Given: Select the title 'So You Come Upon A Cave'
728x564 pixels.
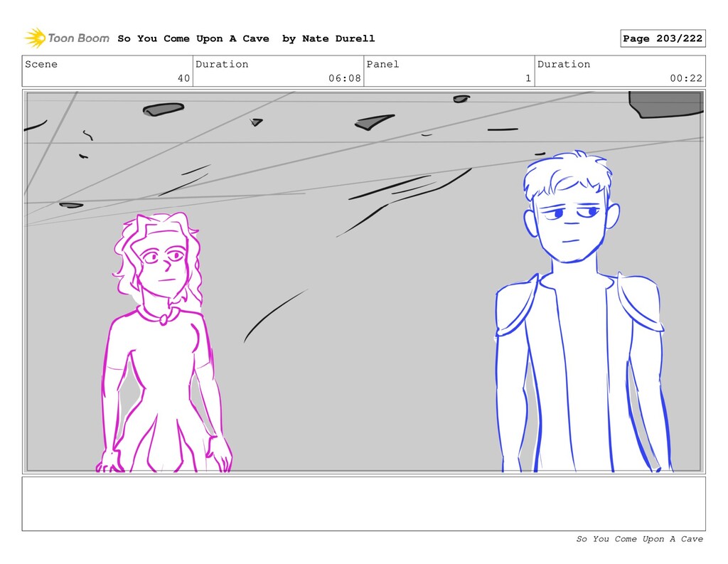Looking at the screenshot, I should coord(193,38).
